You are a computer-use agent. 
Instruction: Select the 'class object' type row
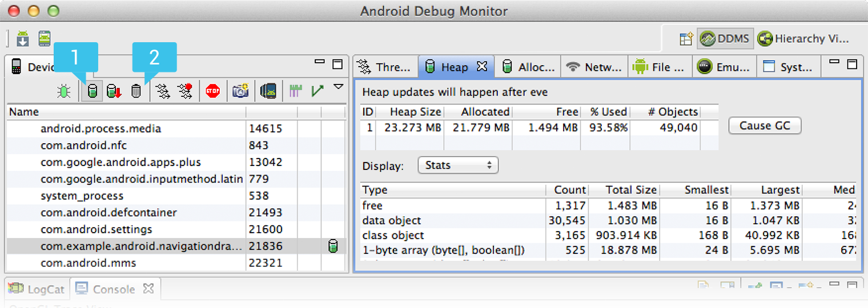click(x=609, y=235)
